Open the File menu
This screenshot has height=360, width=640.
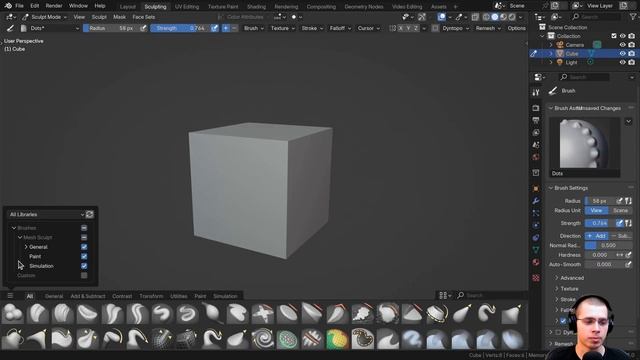(19, 6)
